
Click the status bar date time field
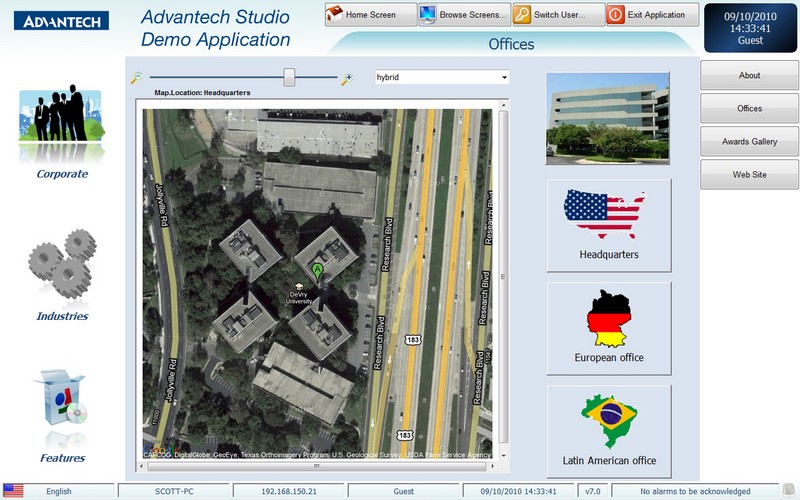click(x=518, y=491)
